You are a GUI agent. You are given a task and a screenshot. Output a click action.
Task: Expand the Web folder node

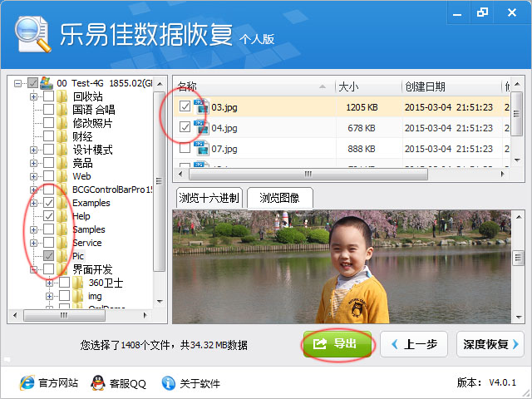(33, 176)
